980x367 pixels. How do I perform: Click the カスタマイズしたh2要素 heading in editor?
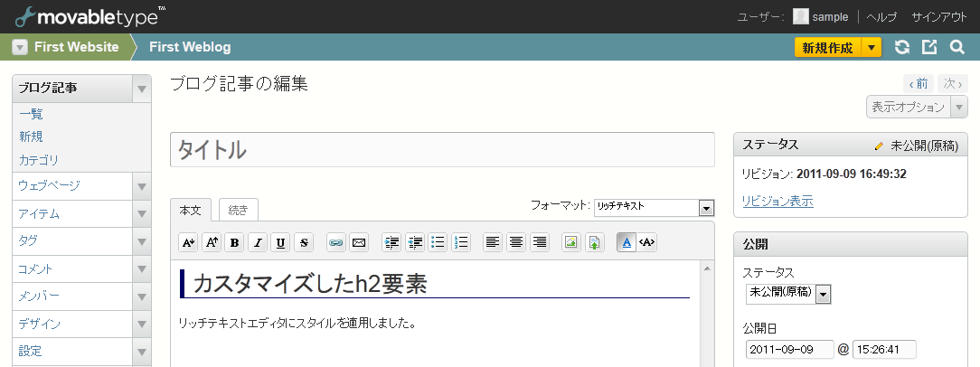point(311,284)
